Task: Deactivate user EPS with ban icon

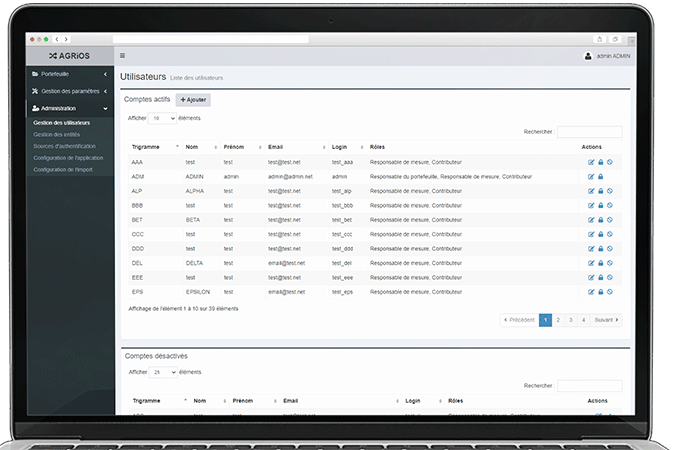Action: coord(610,292)
